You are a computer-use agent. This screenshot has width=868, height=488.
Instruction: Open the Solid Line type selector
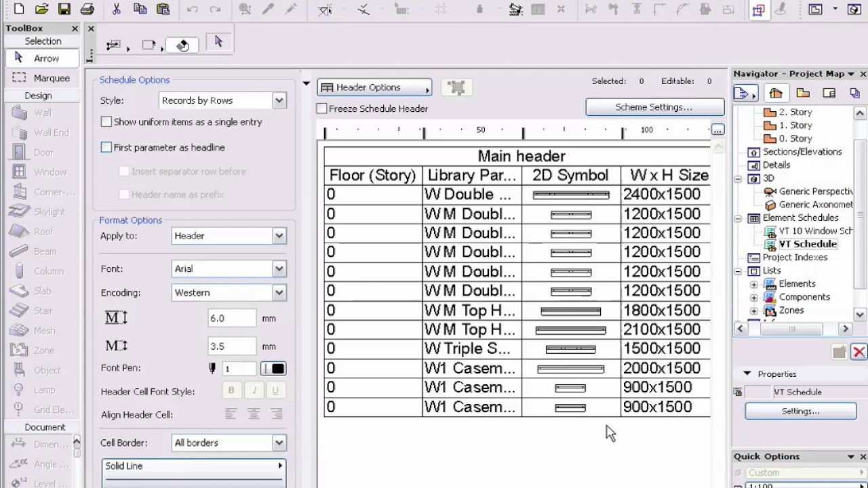pos(194,466)
